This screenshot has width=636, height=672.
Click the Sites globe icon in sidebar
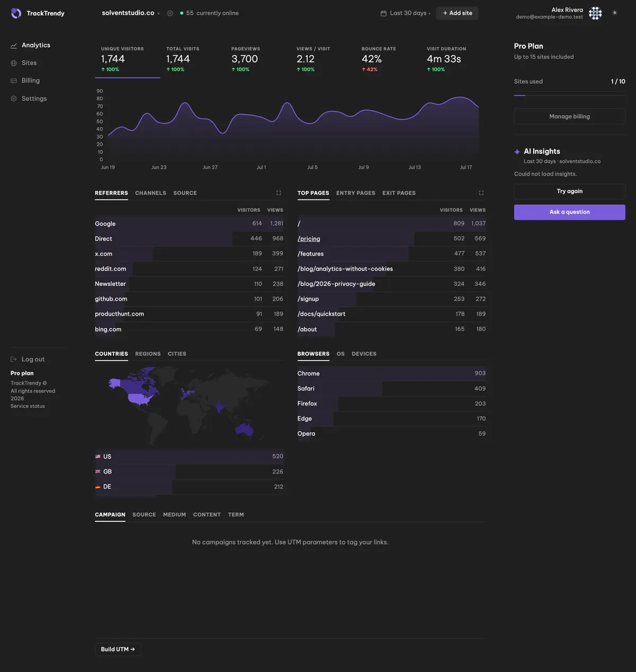pyautogui.click(x=14, y=63)
